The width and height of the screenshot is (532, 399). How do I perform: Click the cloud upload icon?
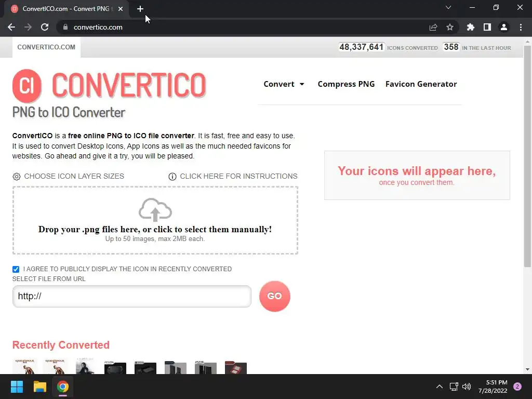[155, 210]
